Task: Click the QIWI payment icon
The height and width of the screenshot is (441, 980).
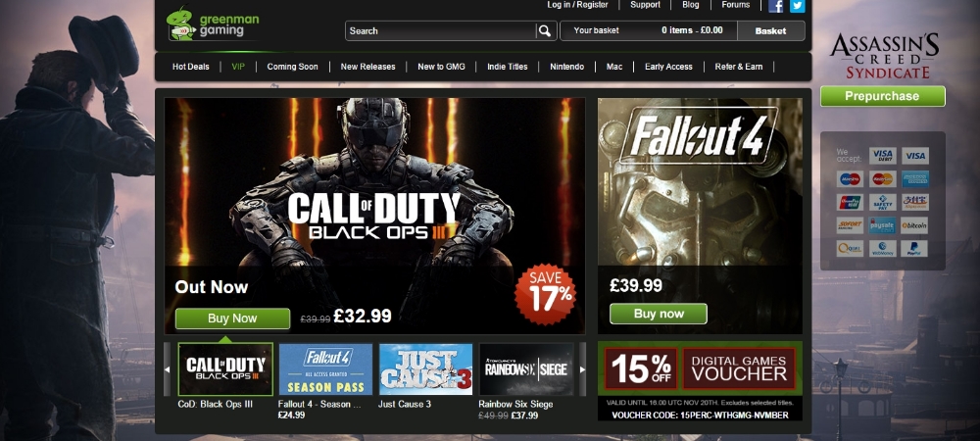Action: [850, 249]
